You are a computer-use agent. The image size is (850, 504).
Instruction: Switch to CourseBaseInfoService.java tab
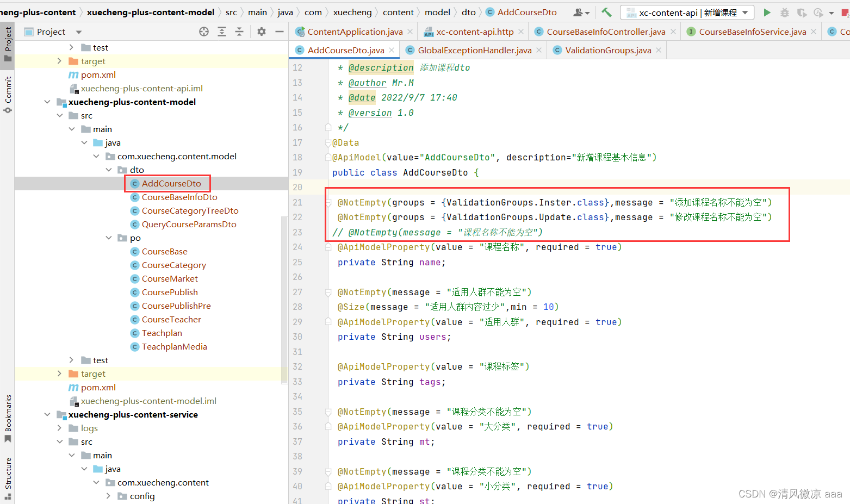coord(752,32)
